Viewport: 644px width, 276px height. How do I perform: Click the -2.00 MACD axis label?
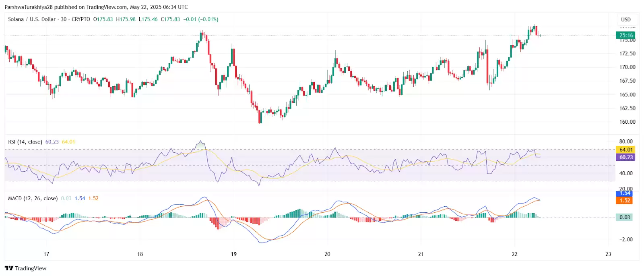(626, 239)
